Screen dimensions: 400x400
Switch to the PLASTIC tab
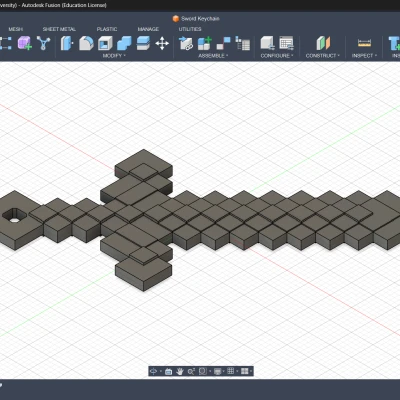[107, 29]
